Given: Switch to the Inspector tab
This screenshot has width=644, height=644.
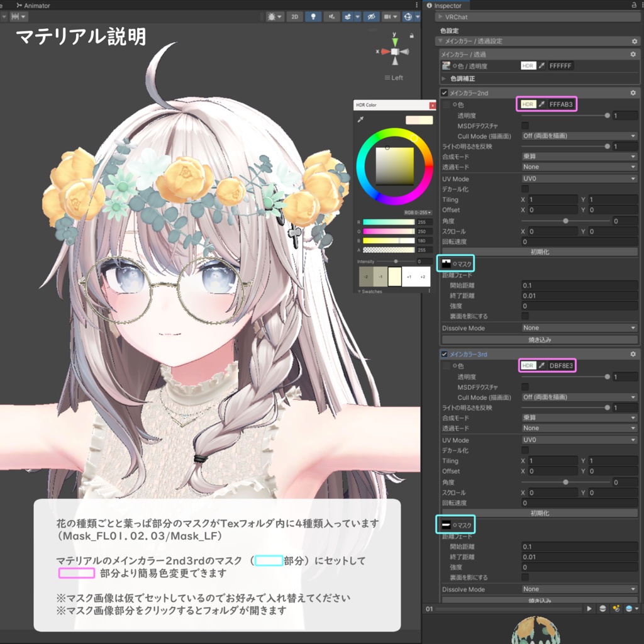Looking at the screenshot, I should tap(448, 5).
